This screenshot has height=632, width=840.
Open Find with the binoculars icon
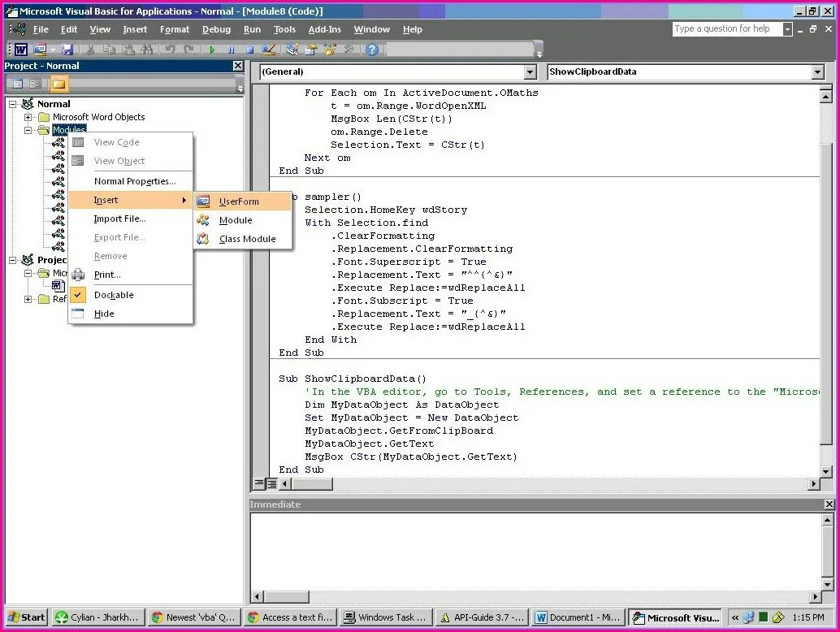coord(147,50)
